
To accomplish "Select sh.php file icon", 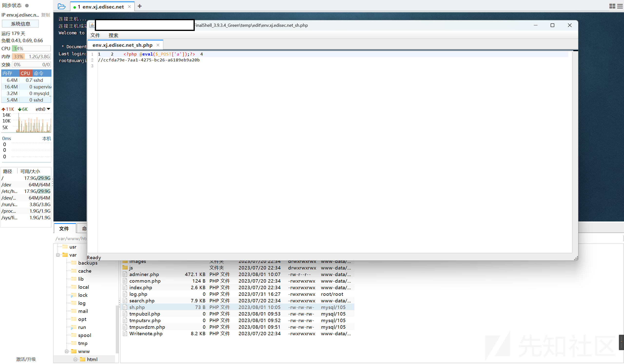I will (x=125, y=307).
